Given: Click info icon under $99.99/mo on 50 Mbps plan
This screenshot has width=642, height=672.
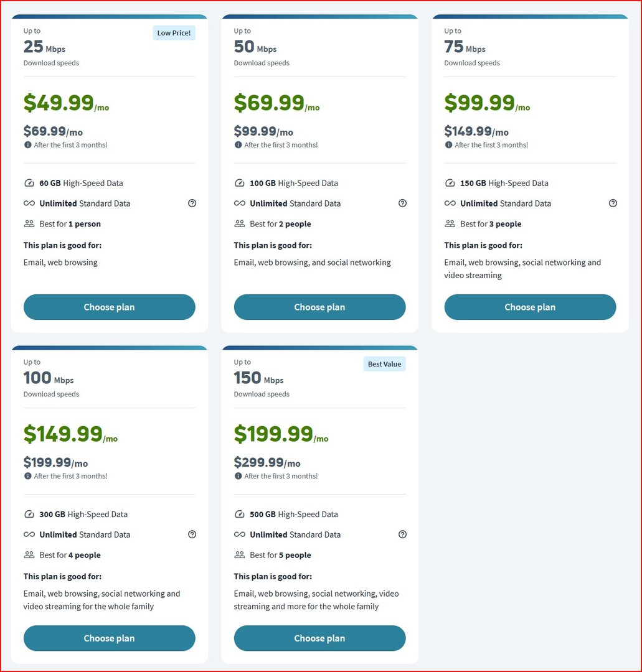Looking at the screenshot, I should point(238,145).
